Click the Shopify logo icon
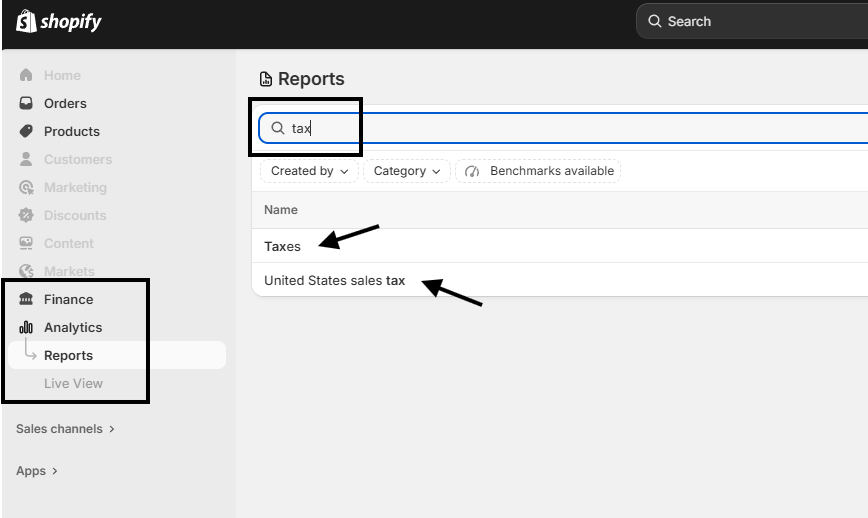Image resolution: width=868 pixels, height=518 pixels. pyautogui.click(x=26, y=21)
